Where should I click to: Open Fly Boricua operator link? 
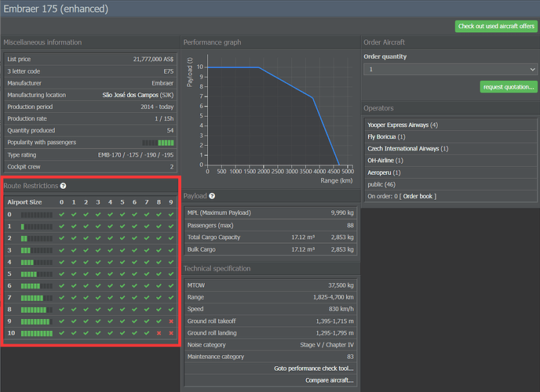[381, 137]
